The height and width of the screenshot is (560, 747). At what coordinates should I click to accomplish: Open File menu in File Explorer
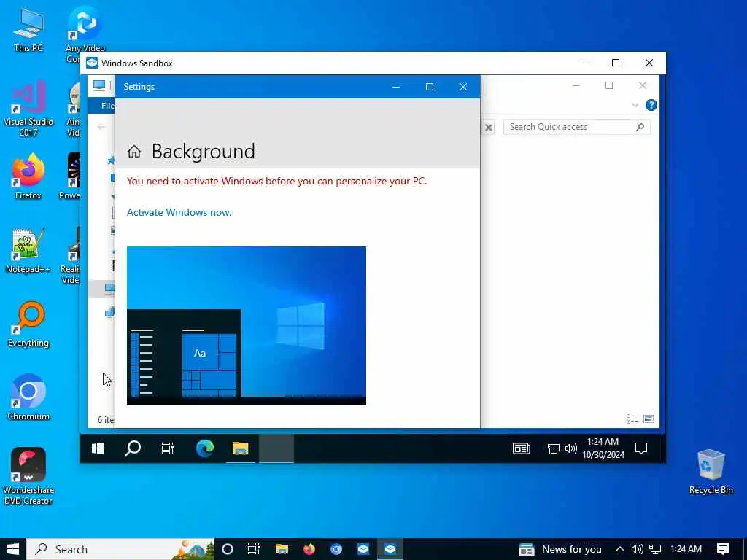pyautogui.click(x=108, y=106)
